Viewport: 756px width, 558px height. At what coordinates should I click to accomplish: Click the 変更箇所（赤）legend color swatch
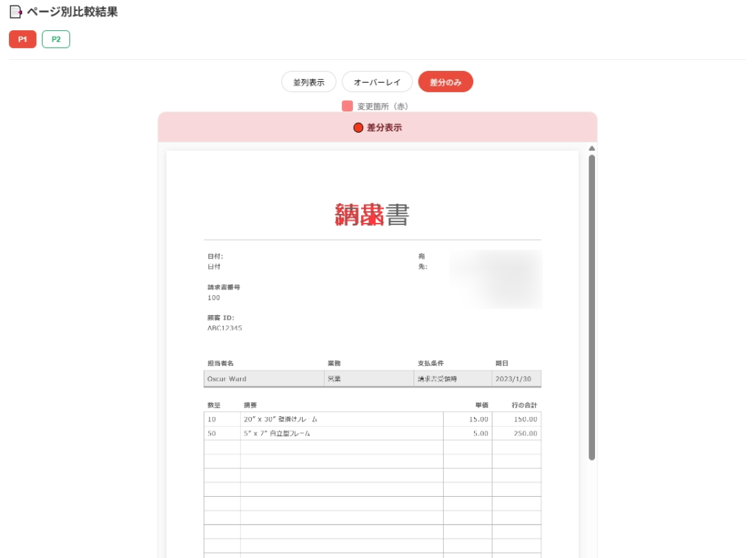point(346,106)
